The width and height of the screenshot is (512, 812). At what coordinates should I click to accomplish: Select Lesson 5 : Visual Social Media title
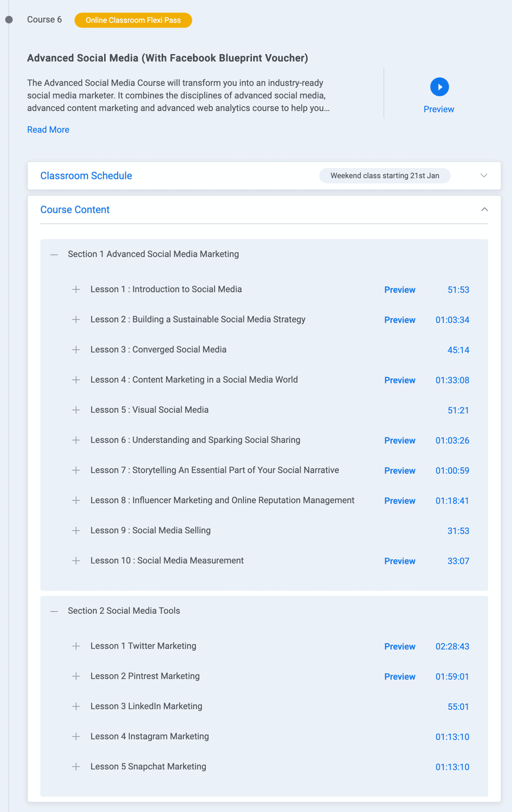(x=150, y=410)
